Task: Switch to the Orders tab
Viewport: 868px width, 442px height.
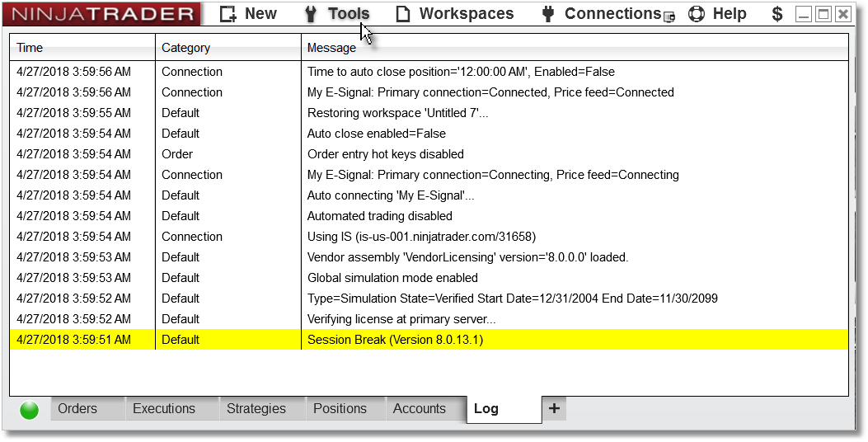Action: [77, 409]
